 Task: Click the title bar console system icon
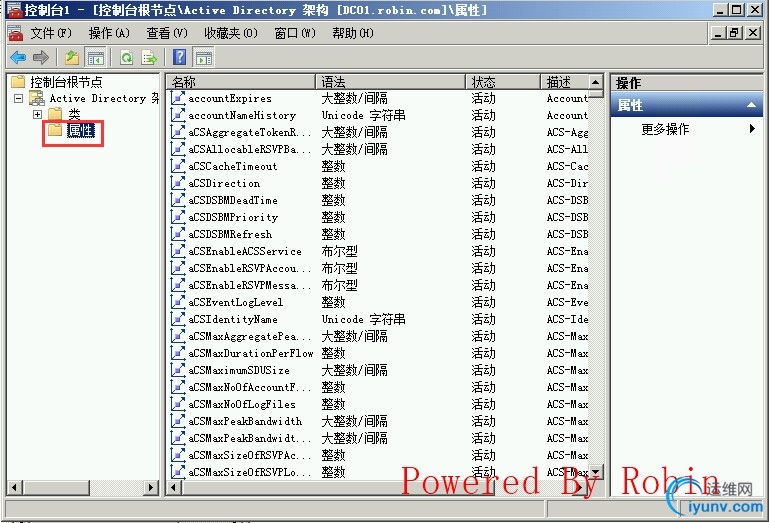(x=15, y=10)
